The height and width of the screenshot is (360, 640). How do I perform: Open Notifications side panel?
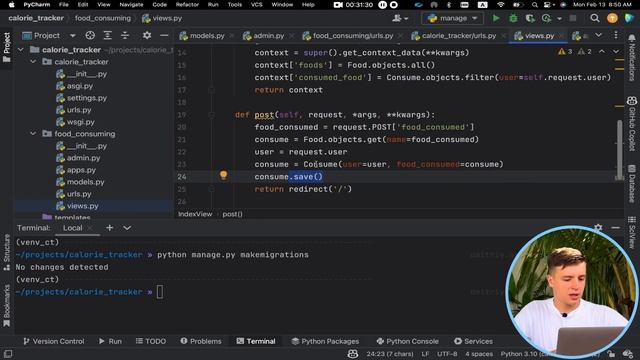pyautogui.click(x=632, y=57)
